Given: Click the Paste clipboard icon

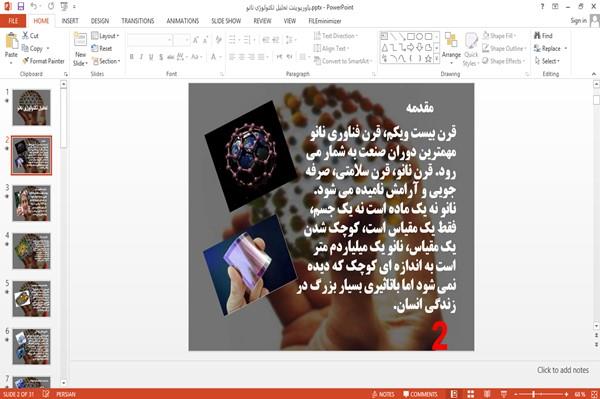Looking at the screenshot, I should [x=11, y=41].
